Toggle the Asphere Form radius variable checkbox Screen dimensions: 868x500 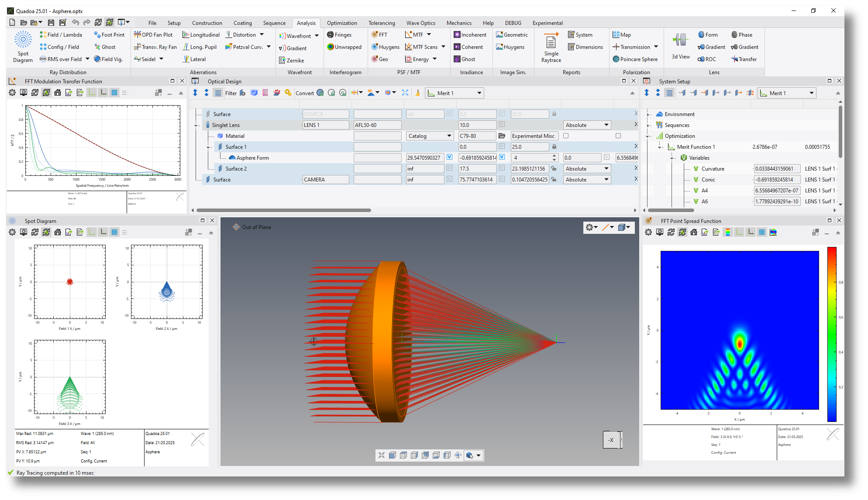[449, 157]
